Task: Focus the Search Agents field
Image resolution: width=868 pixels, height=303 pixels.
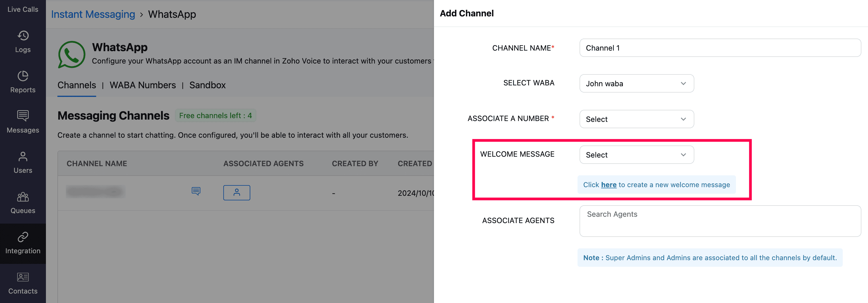Action: (x=720, y=221)
